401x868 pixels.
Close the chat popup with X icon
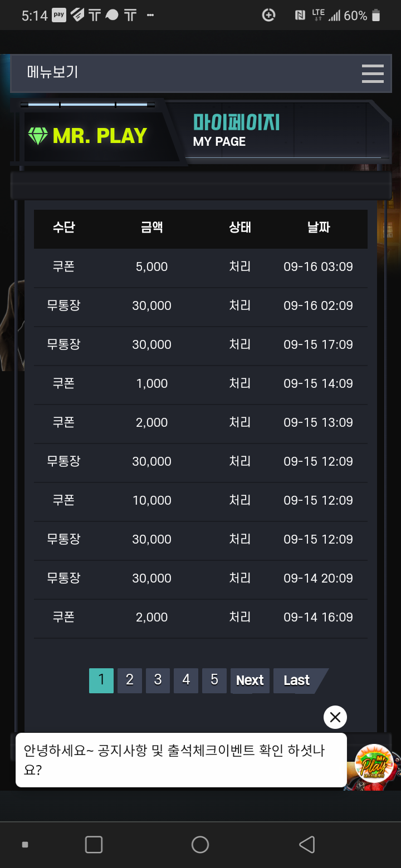[335, 717]
